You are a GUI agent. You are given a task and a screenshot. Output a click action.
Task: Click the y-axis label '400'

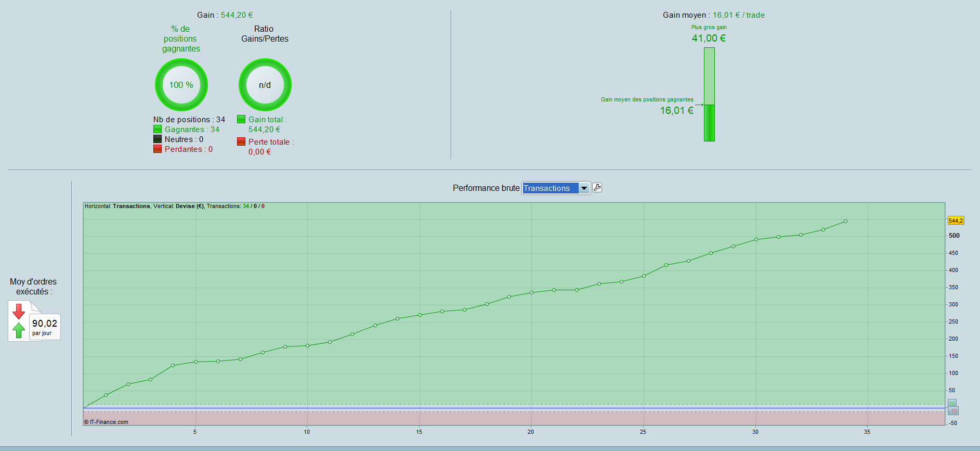[x=953, y=270]
